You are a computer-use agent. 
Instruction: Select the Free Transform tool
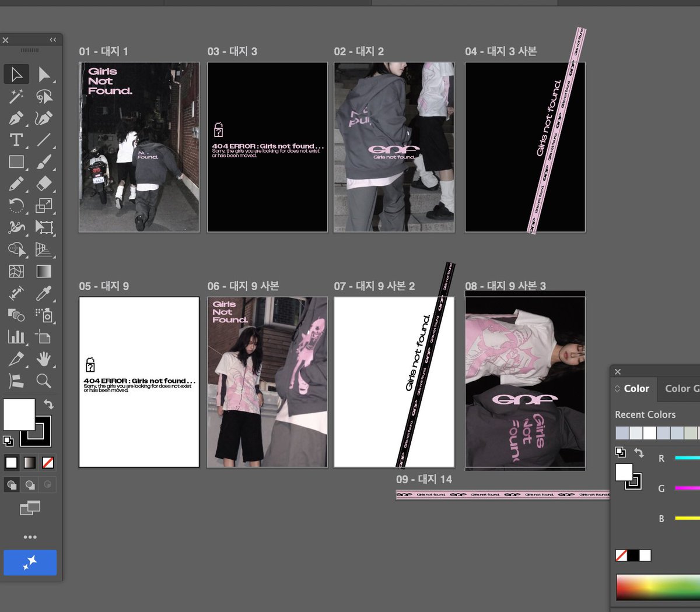[44, 227]
